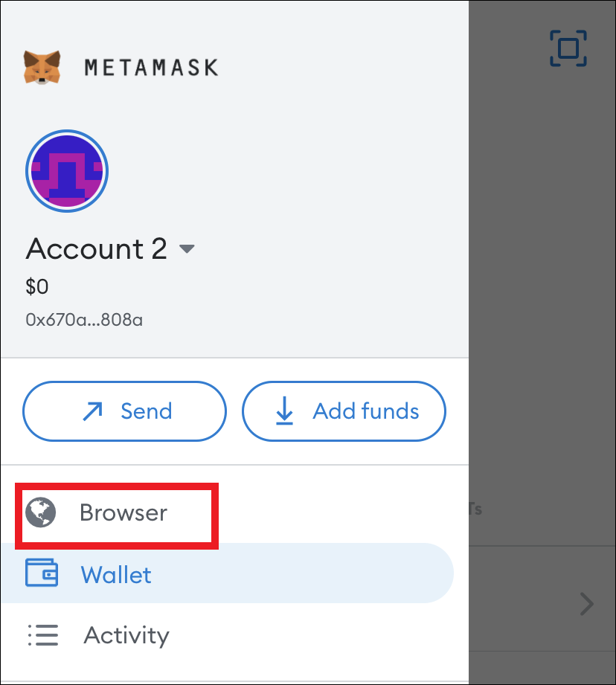Click the Browser globe icon
Viewport: 616px width, 685px height.
click(41, 512)
